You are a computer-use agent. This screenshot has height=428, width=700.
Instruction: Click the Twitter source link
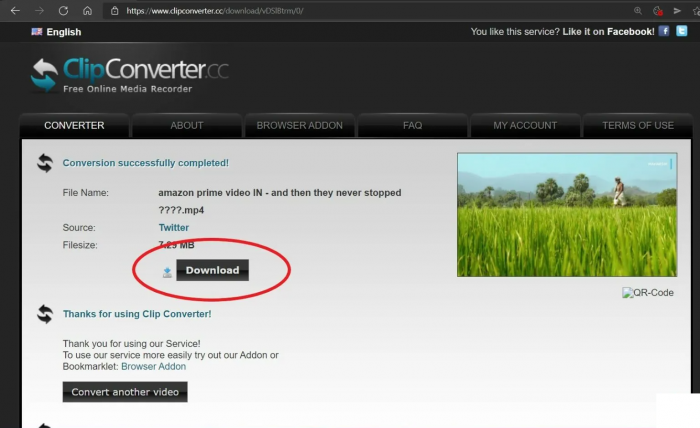[174, 228]
